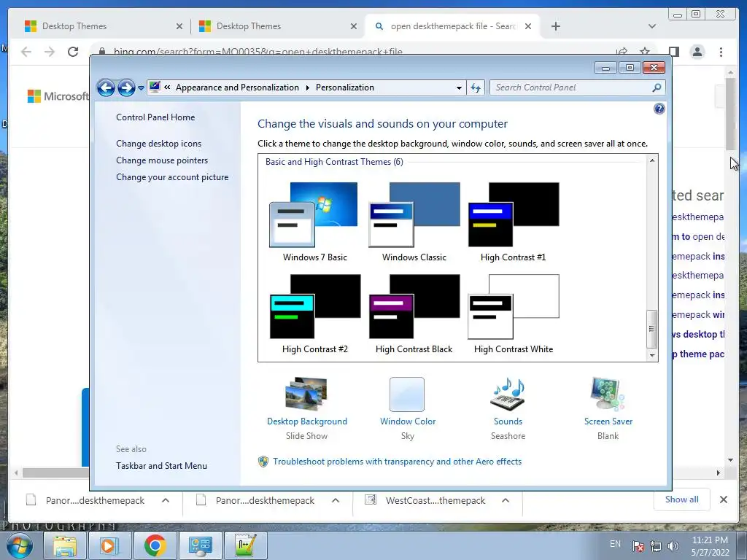Click the theme list scroll up arrow

651,160
